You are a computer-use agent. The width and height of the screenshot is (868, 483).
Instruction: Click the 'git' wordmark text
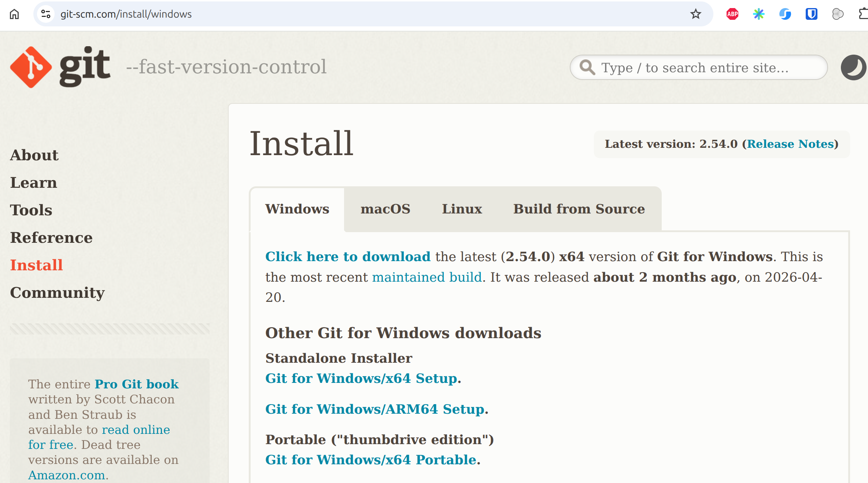coord(85,67)
